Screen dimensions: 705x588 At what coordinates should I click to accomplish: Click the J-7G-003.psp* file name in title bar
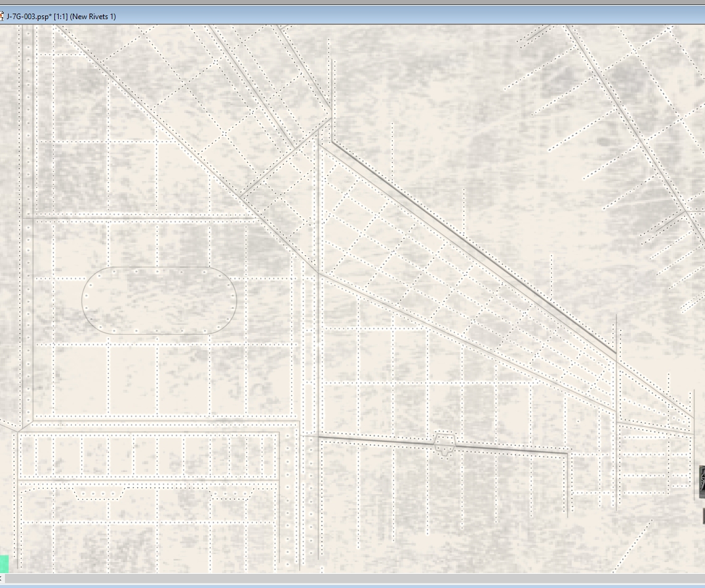tap(29, 17)
